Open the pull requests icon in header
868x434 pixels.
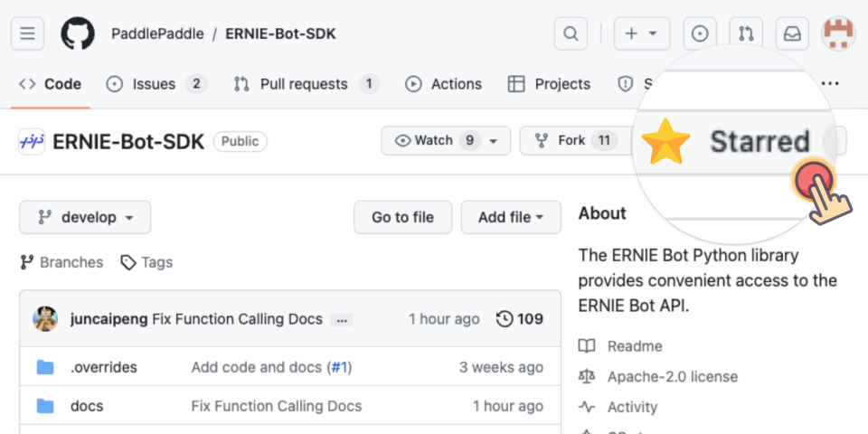[746, 33]
